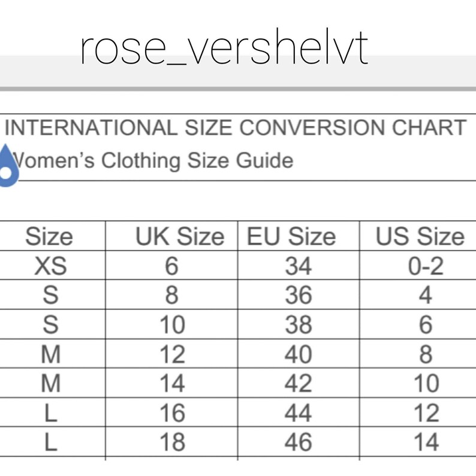Click EU size 34 cell
476x476 pixels.
click(x=299, y=266)
